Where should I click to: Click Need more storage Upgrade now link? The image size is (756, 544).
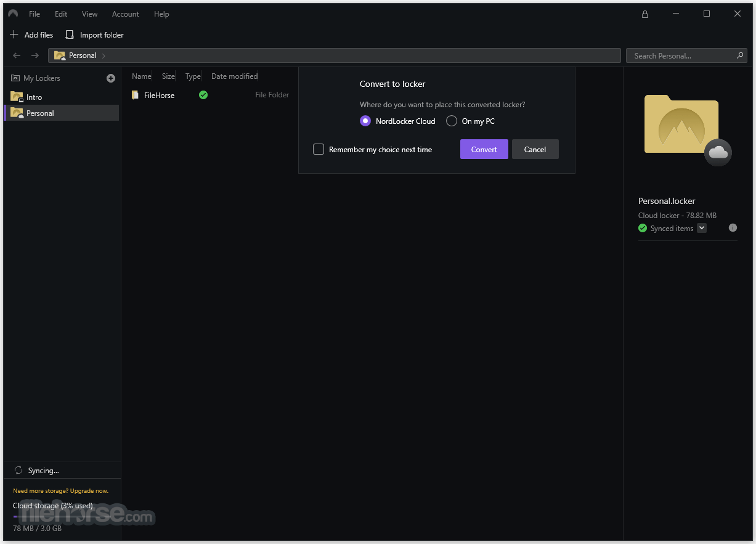60,491
